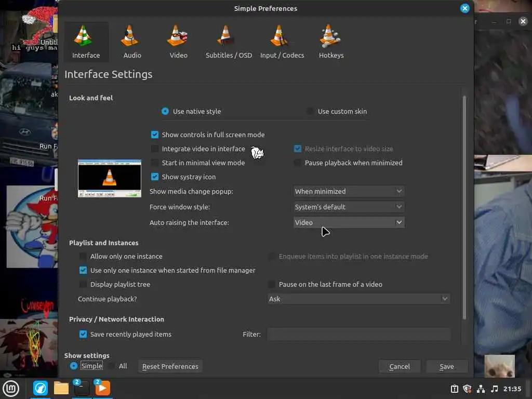Select Use native style option
The image size is (532, 399).
165,111
